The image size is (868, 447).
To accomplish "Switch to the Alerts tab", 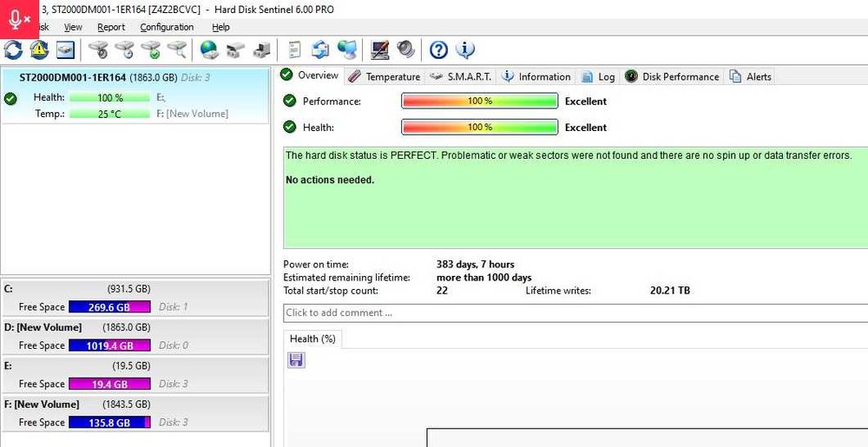I will click(x=750, y=76).
